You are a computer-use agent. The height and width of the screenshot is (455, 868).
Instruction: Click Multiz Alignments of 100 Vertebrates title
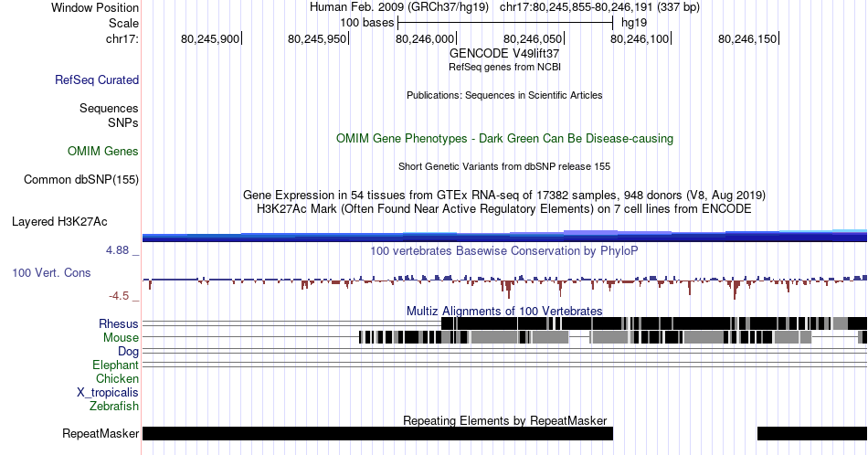tap(504, 311)
